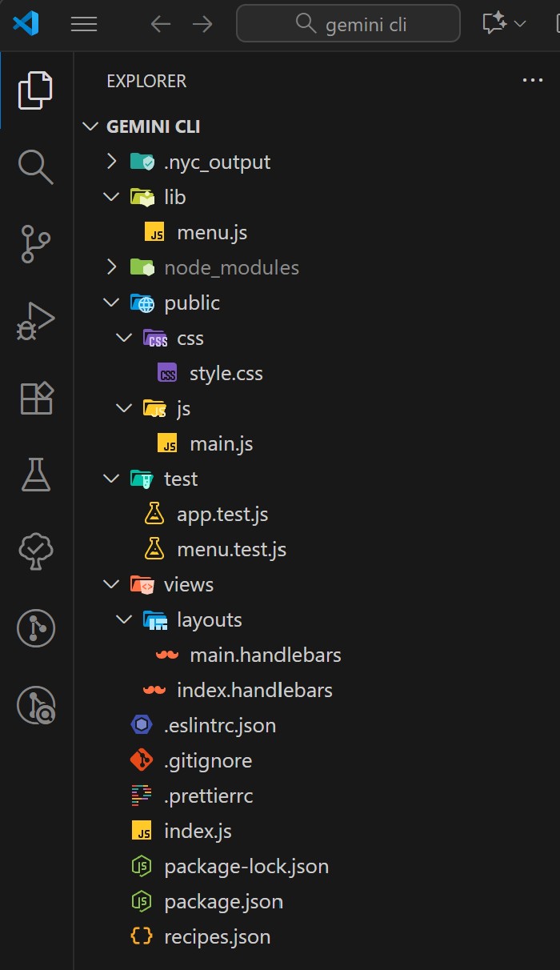Click the hamburger application menu
The image size is (560, 970).
coord(84,24)
